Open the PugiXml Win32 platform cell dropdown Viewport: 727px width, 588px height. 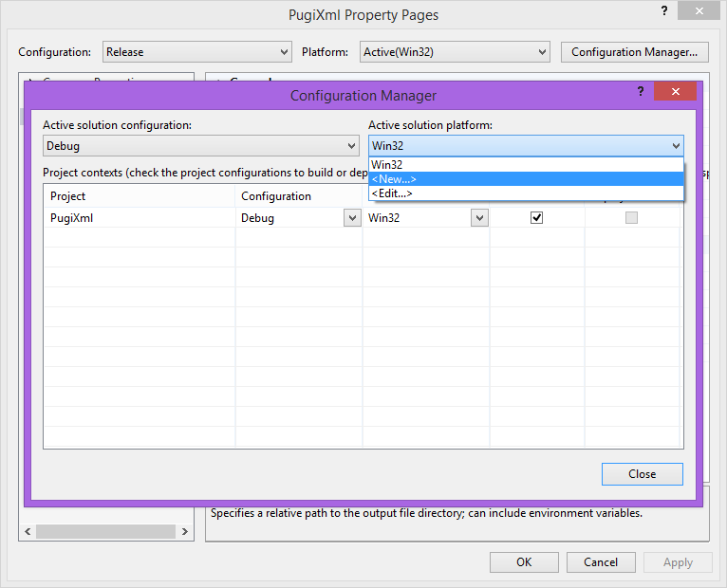[479, 218]
